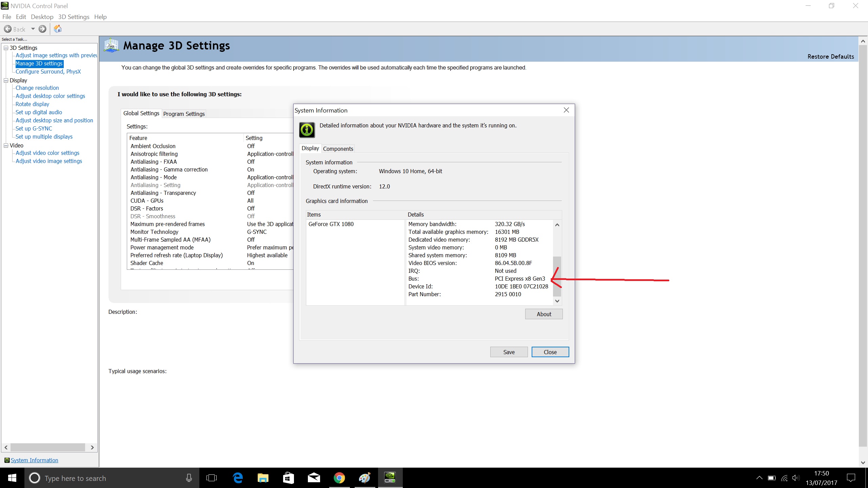Select Set up G-SYNC
This screenshot has width=868, height=488.
34,128
